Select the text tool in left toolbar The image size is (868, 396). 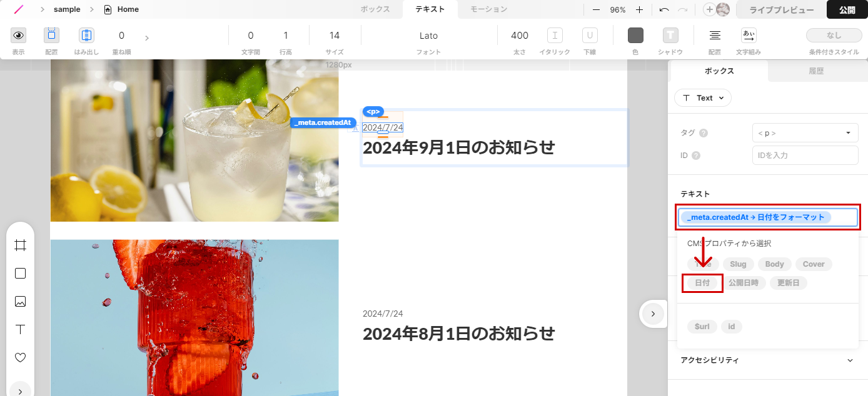pyautogui.click(x=20, y=329)
